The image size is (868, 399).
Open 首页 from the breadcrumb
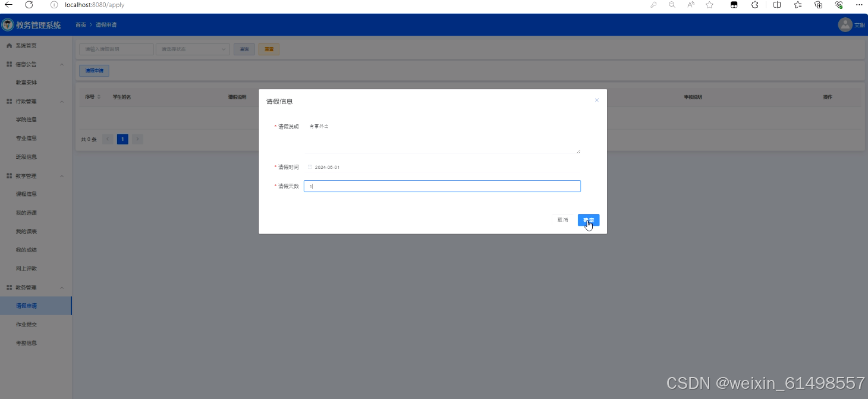80,25
